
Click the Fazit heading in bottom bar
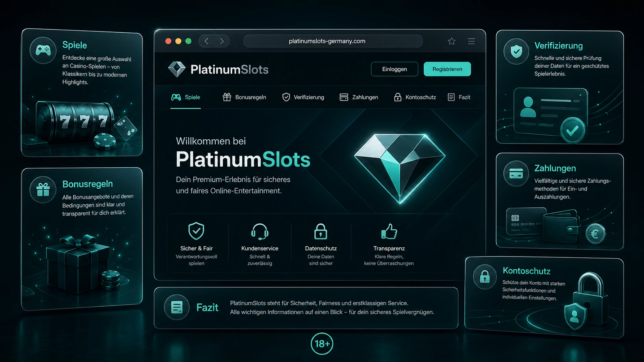(207, 307)
